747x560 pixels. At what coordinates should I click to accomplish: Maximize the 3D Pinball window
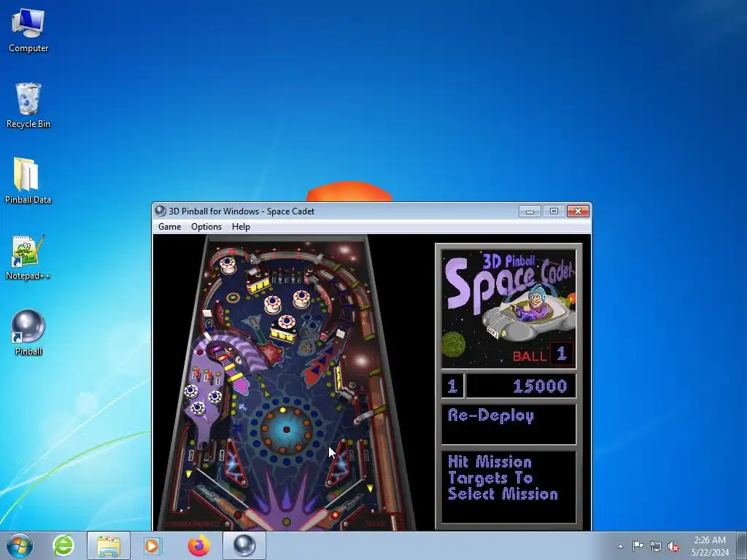click(554, 211)
